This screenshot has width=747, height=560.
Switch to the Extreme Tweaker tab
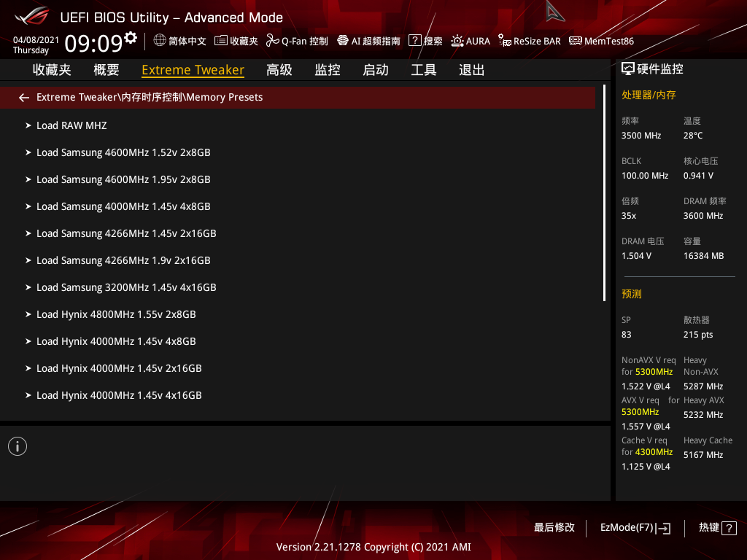click(193, 70)
